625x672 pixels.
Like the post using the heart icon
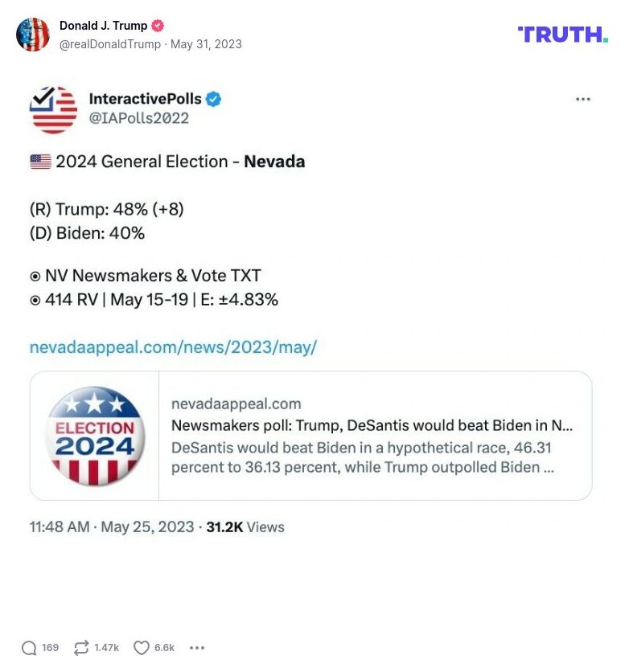[x=141, y=647]
